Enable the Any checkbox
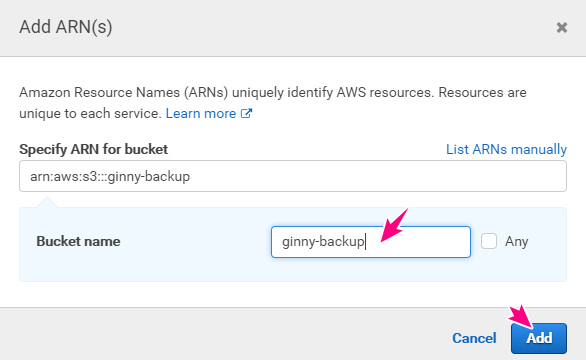This screenshot has height=360, width=586. pyautogui.click(x=489, y=241)
